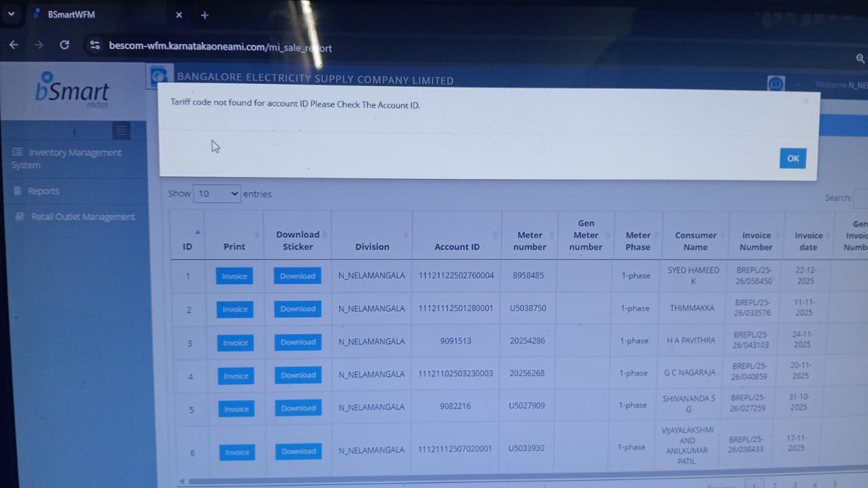Print invoice for THIMMAKKA

[x=235, y=309]
